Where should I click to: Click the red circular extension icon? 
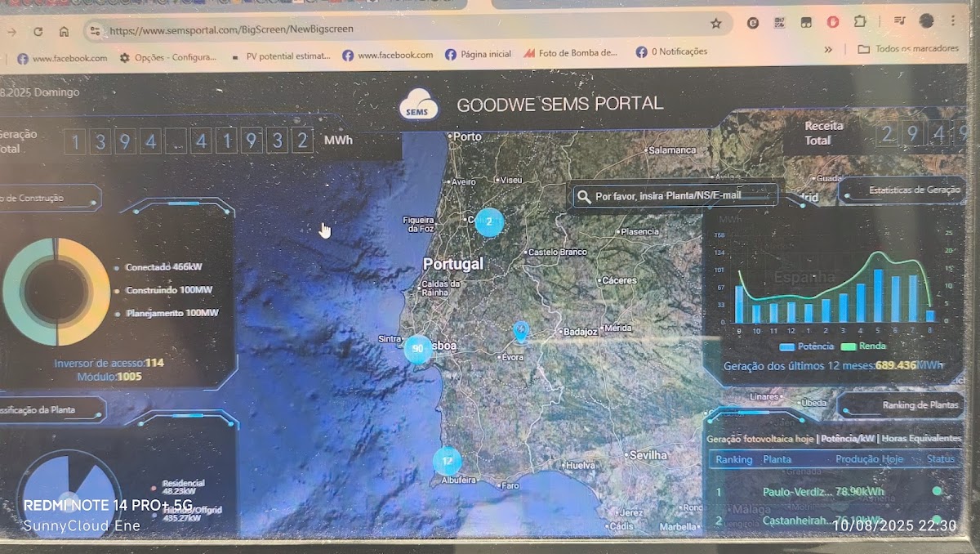tap(833, 22)
